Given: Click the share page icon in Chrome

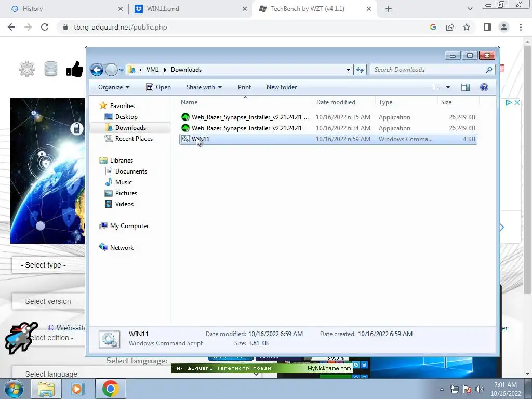Looking at the screenshot, I should [450, 27].
